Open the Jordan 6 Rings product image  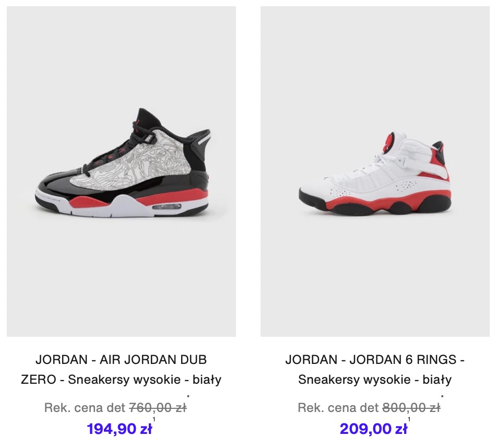coord(375,171)
